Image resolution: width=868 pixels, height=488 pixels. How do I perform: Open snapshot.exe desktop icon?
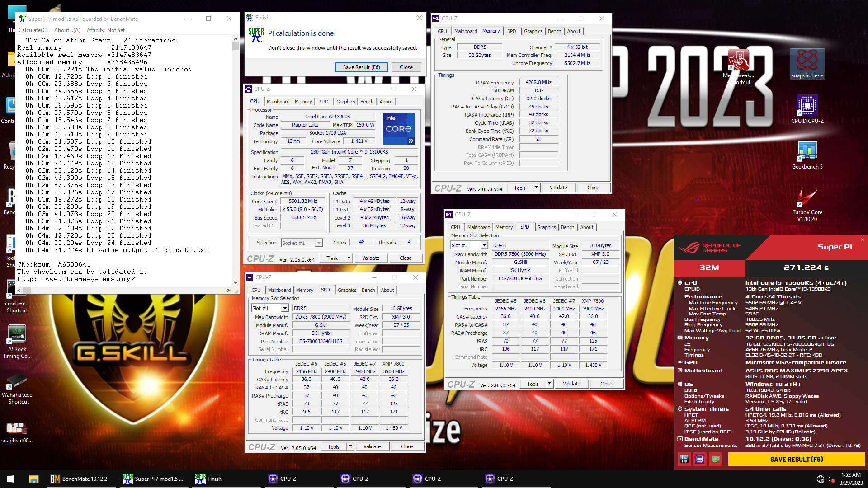click(x=807, y=64)
